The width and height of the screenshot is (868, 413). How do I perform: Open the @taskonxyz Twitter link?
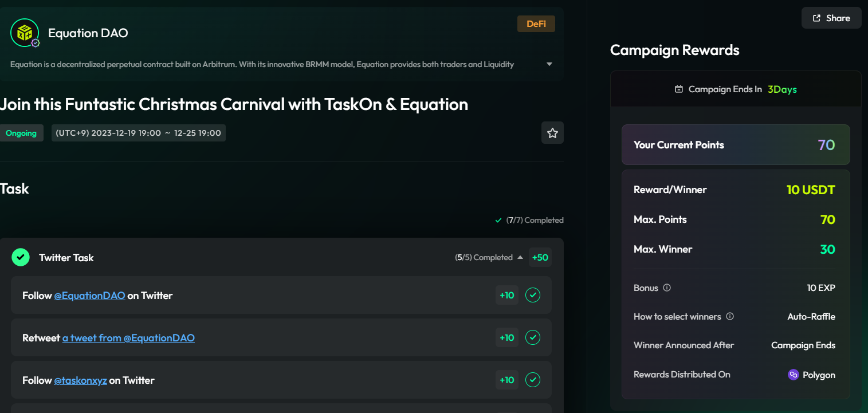coord(80,380)
